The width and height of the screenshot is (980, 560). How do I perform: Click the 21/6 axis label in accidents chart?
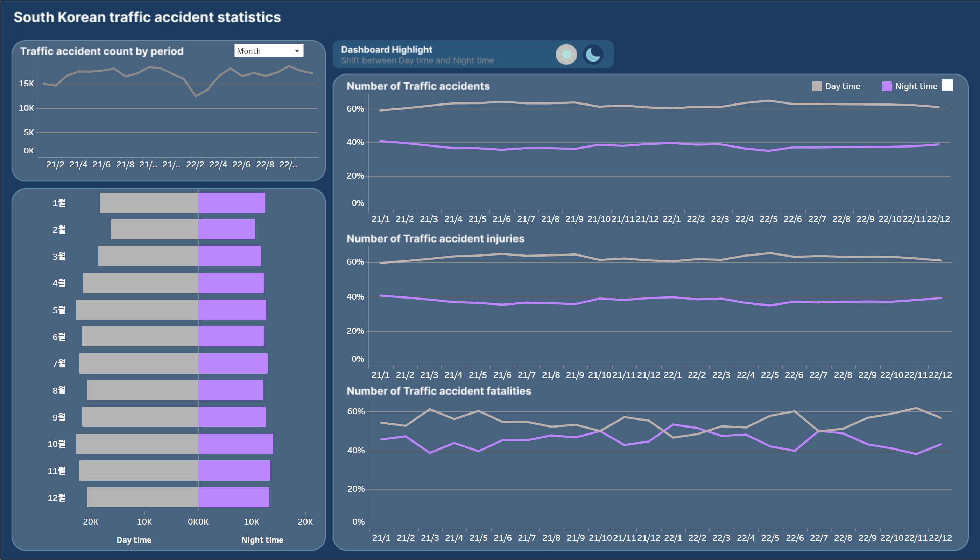502,219
